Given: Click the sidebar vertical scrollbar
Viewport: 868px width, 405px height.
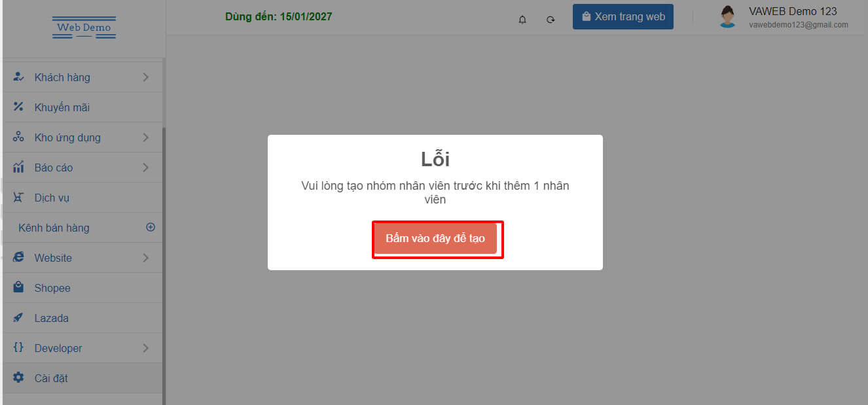Looking at the screenshot, I should (164, 262).
